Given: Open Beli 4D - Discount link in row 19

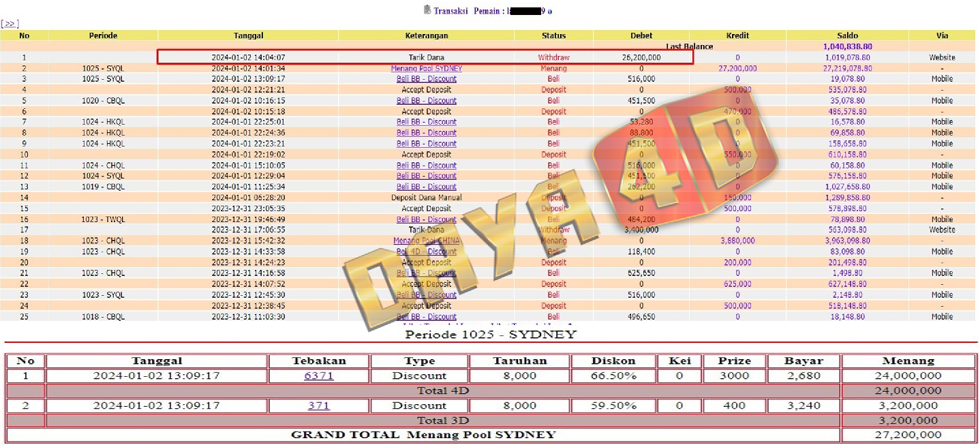Looking at the screenshot, I should click(x=426, y=251).
